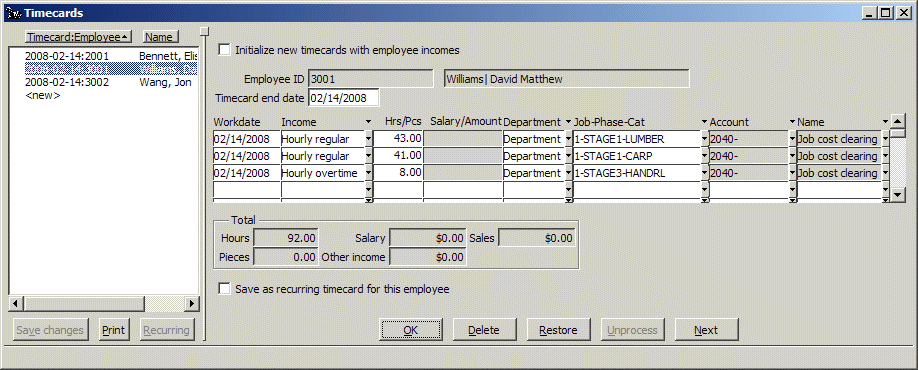Click the grid scroll up arrow

[x=898, y=122]
